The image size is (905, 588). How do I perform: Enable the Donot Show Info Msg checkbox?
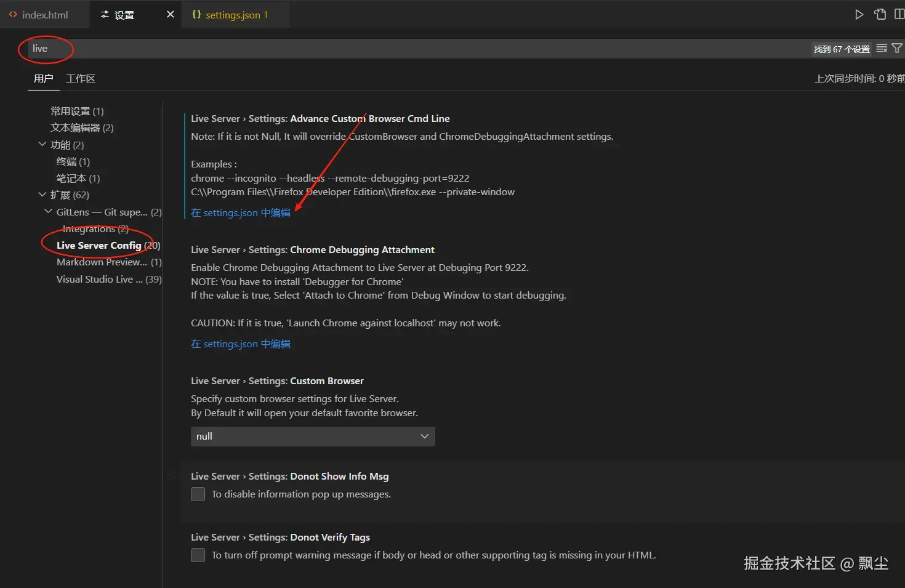point(198,494)
